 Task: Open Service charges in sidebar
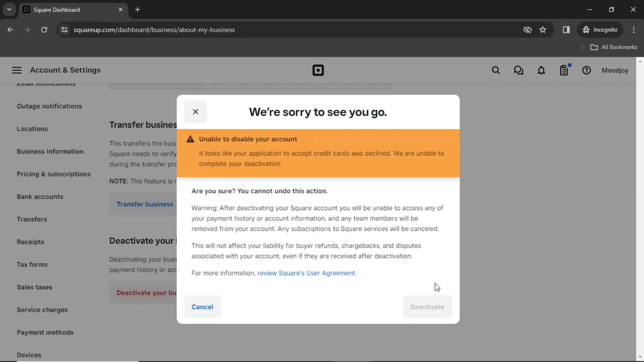(42, 310)
